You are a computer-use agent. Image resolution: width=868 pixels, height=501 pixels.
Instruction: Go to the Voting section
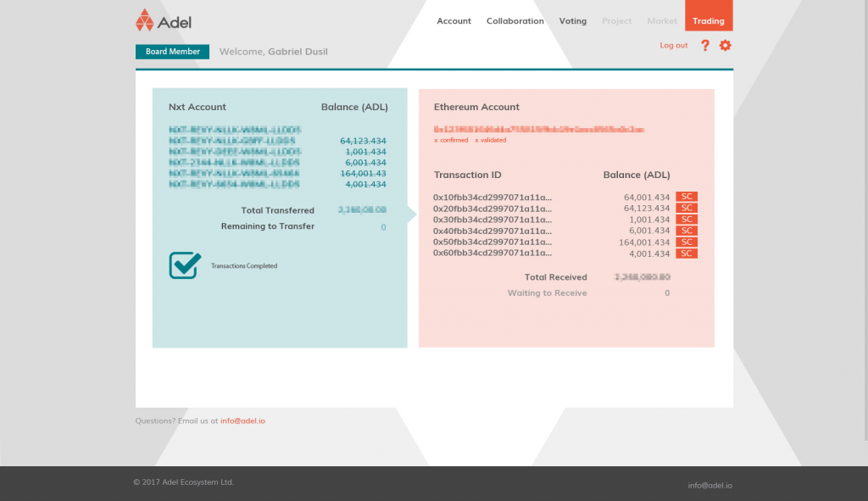[572, 21]
